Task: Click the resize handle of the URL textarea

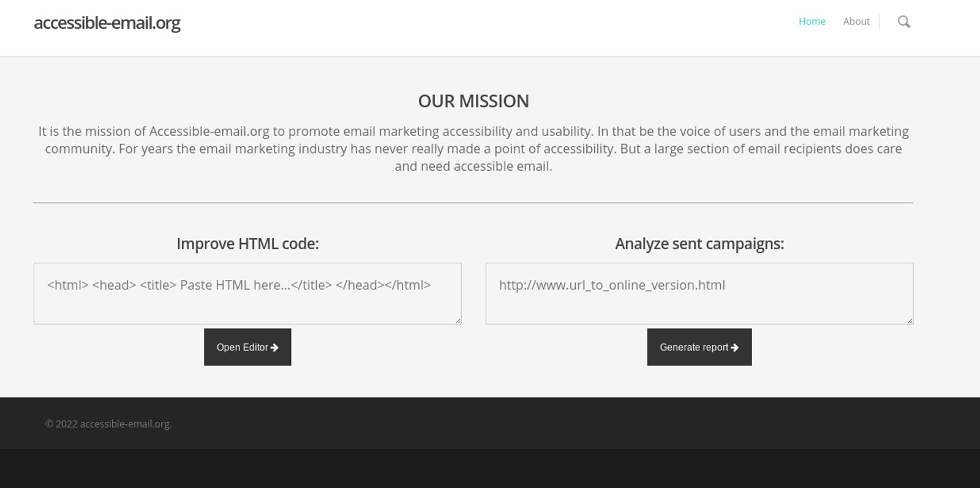Action: [910, 320]
